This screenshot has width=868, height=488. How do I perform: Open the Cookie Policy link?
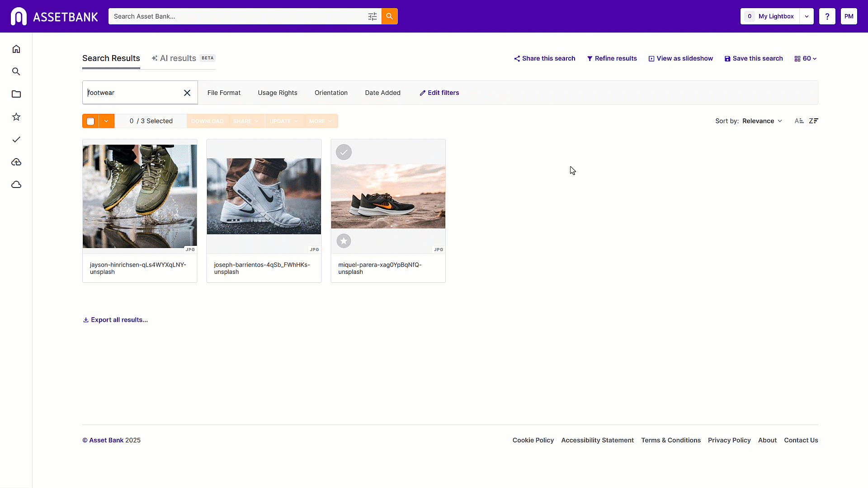pyautogui.click(x=533, y=440)
